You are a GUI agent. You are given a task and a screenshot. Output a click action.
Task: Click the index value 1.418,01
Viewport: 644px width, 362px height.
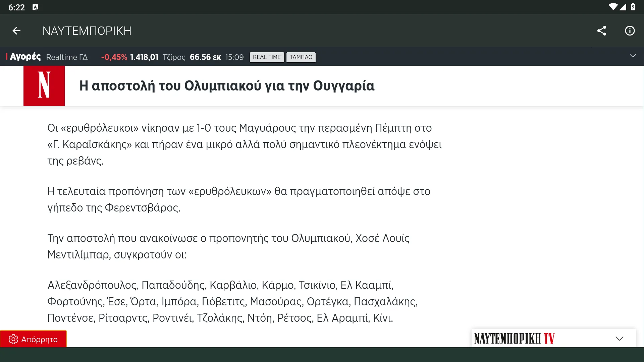[x=144, y=57]
